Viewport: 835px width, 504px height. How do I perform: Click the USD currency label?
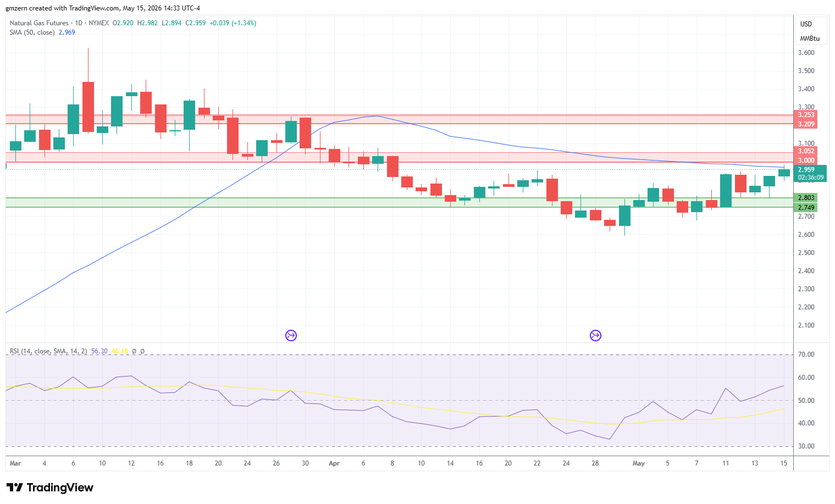pos(806,24)
